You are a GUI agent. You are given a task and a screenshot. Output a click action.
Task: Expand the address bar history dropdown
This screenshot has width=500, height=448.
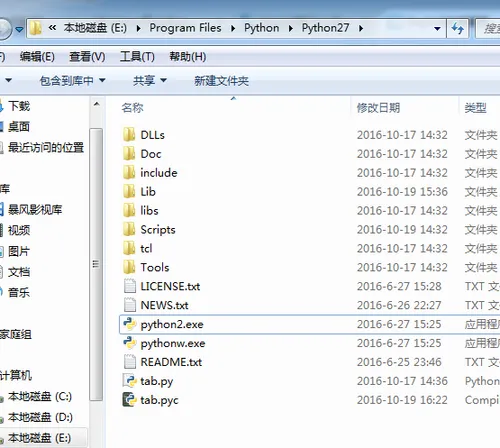click(x=437, y=29)
